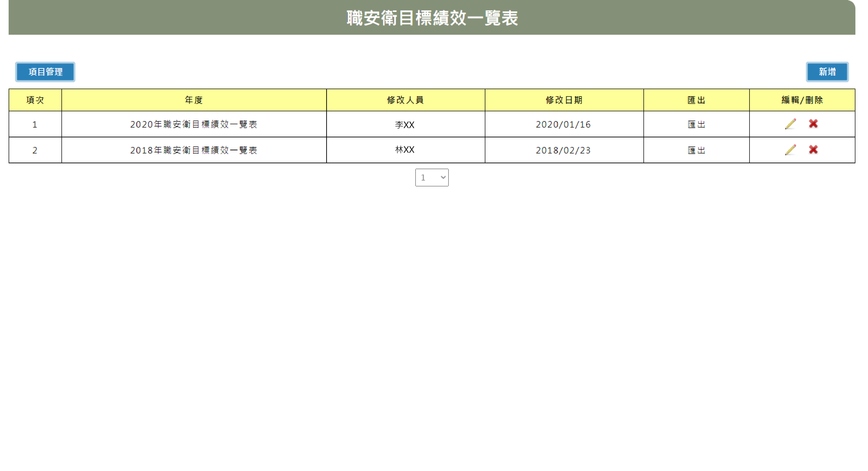Click the 李XX modifier cell
Image resolution: width=868 pixels, height=471 pixels.
coord(406,124)
